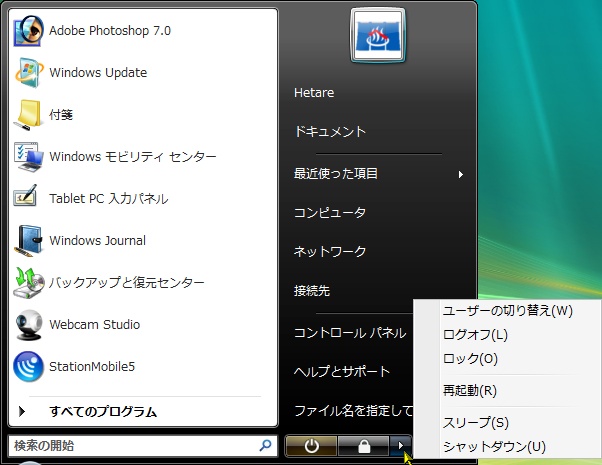The image size is (602, 465).
Task: Open 接続先
Action: coord(312,291)
